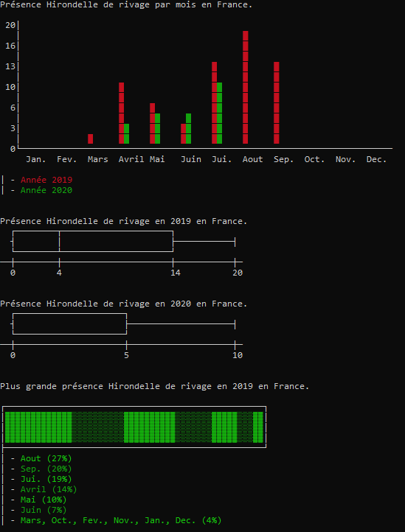Click the red 'Année 2019' legend entry
This screenshot has height=532, width=405.
coord(46,180)
